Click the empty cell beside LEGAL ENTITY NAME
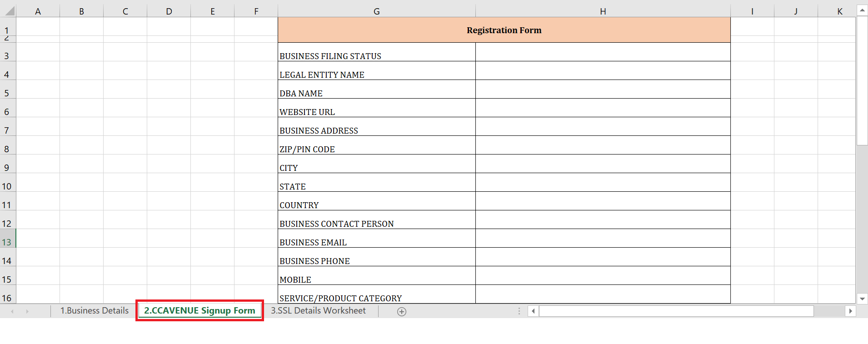Screen dimensions: 868x344 603,71
